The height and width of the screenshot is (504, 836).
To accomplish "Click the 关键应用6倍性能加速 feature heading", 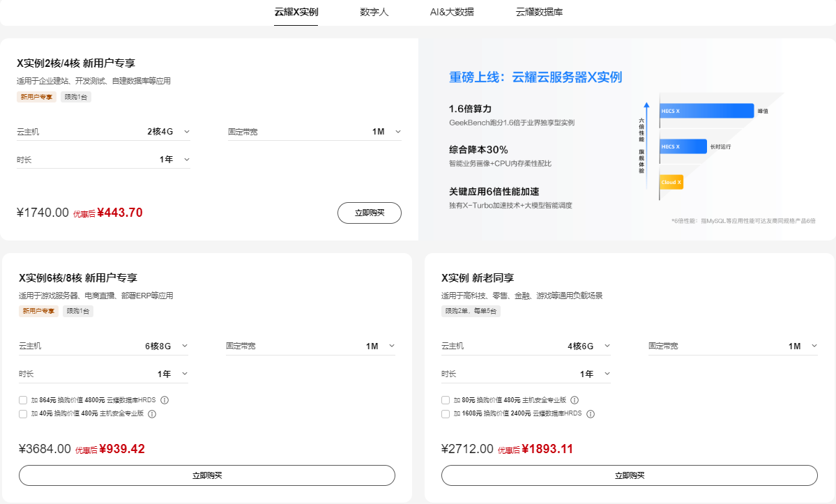I will (494, 192).
